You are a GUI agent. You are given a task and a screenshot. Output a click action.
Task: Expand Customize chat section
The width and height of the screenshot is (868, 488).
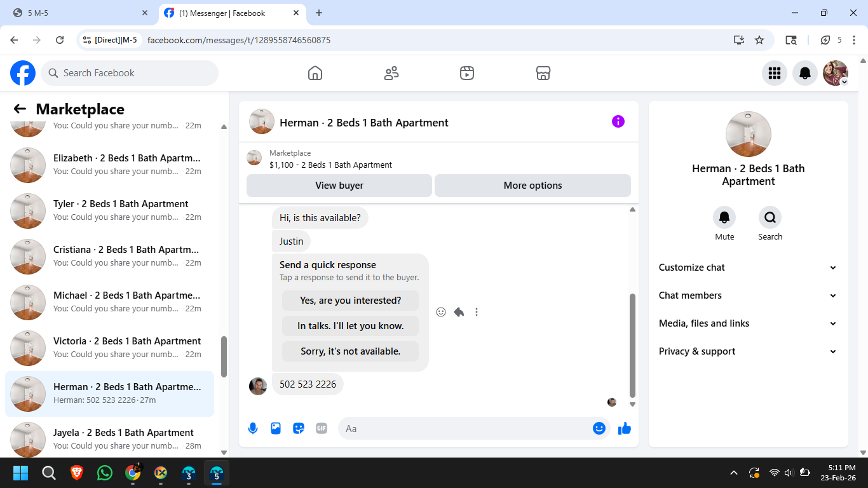748,268
